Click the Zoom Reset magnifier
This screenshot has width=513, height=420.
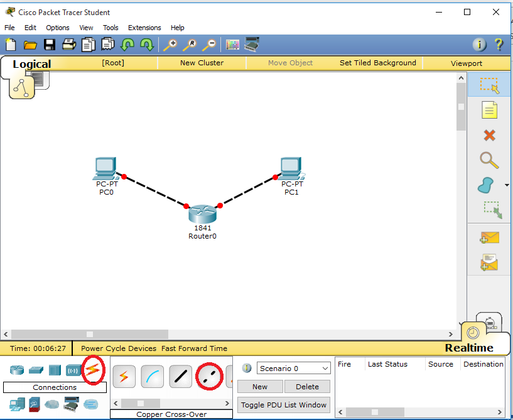(x=190, y=45)
